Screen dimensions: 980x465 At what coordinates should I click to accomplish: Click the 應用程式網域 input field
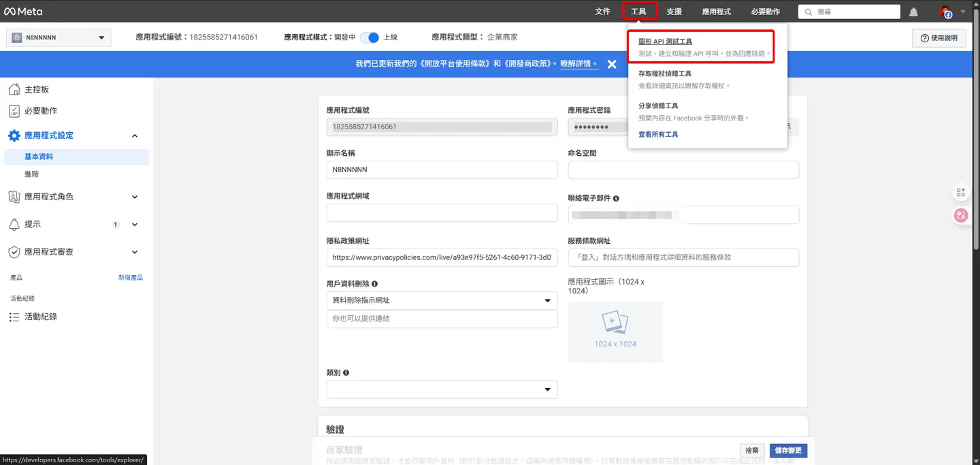[x=442, y=212]
